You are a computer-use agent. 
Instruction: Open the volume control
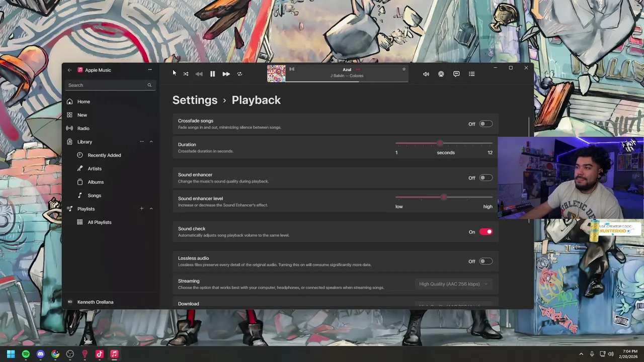tap(426, 74)
